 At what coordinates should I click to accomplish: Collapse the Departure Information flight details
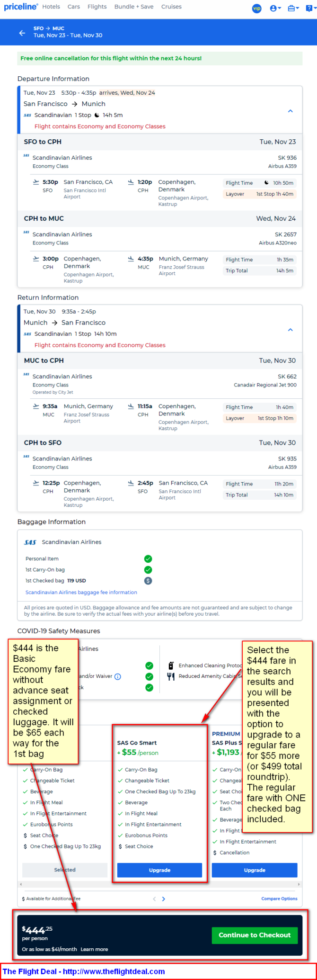291,111
